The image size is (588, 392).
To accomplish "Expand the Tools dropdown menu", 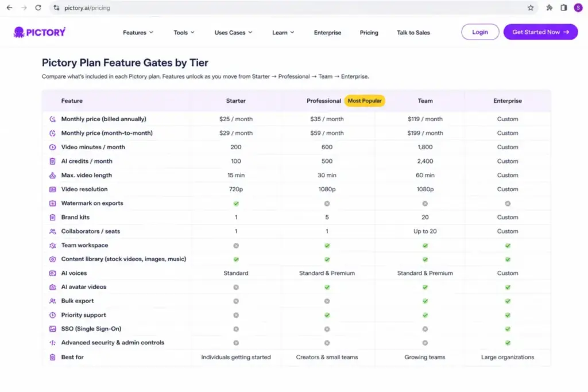I will 184,33.
